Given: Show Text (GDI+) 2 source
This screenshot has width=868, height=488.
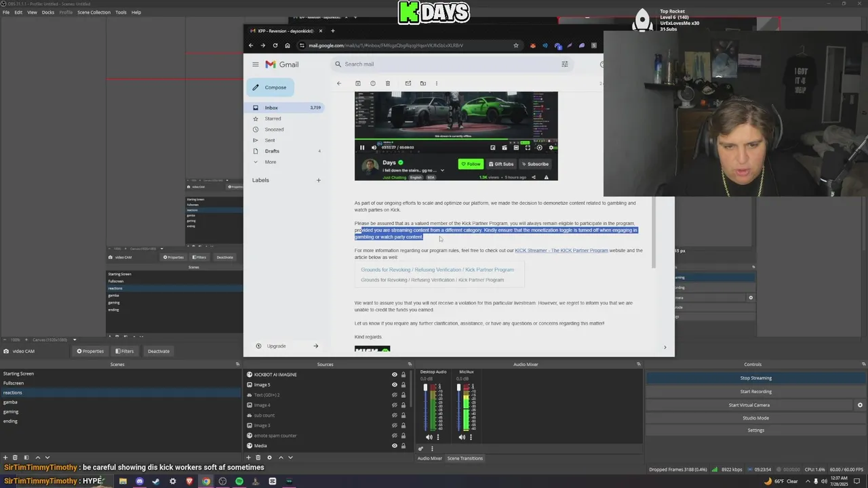Looking at the screenshot, I should pos(395,395).
